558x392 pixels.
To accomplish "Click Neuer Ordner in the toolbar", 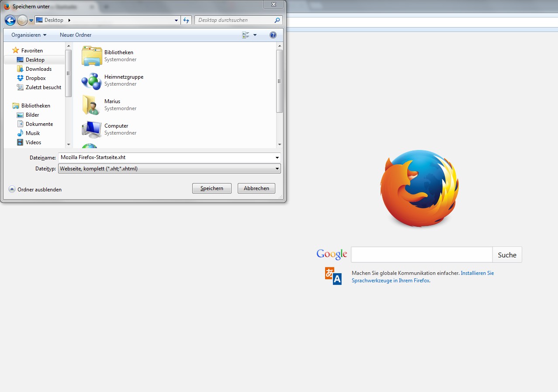I will 76,35.
